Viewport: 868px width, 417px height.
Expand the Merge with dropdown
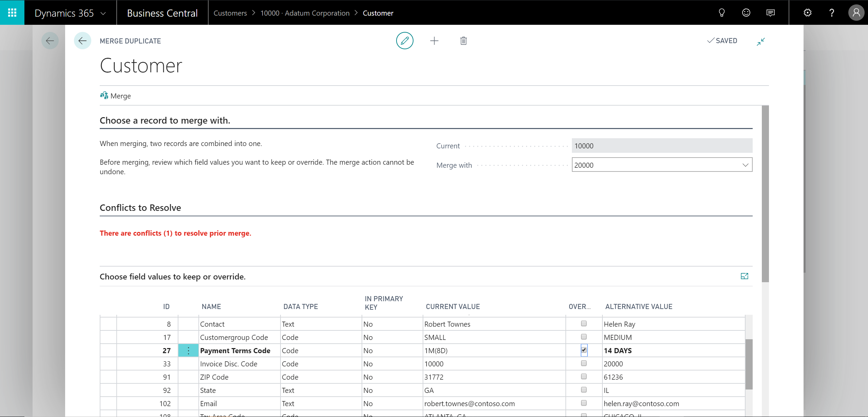coord(745,165)
